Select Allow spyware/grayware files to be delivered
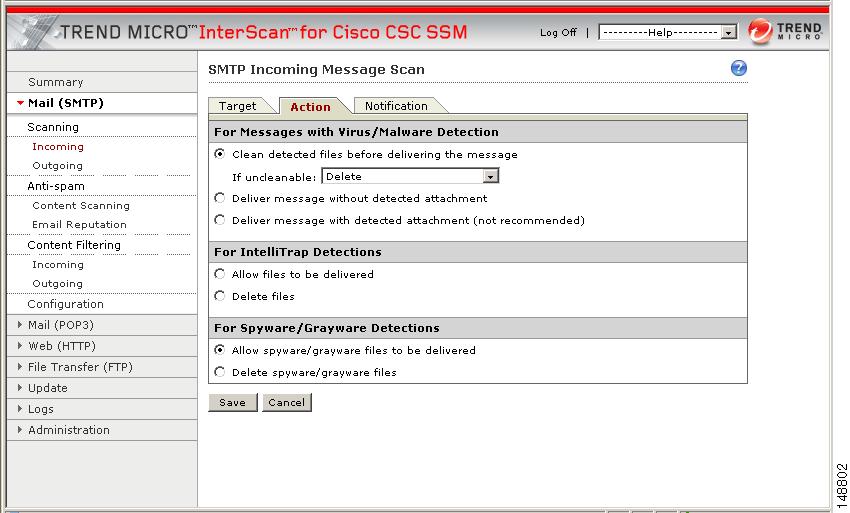 point(220,350)
